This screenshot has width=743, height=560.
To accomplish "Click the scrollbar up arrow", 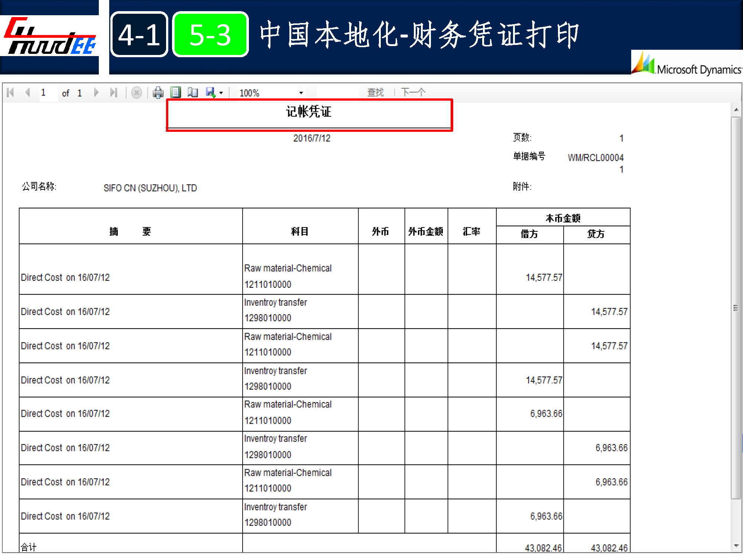I will click(x=736, y=110).
